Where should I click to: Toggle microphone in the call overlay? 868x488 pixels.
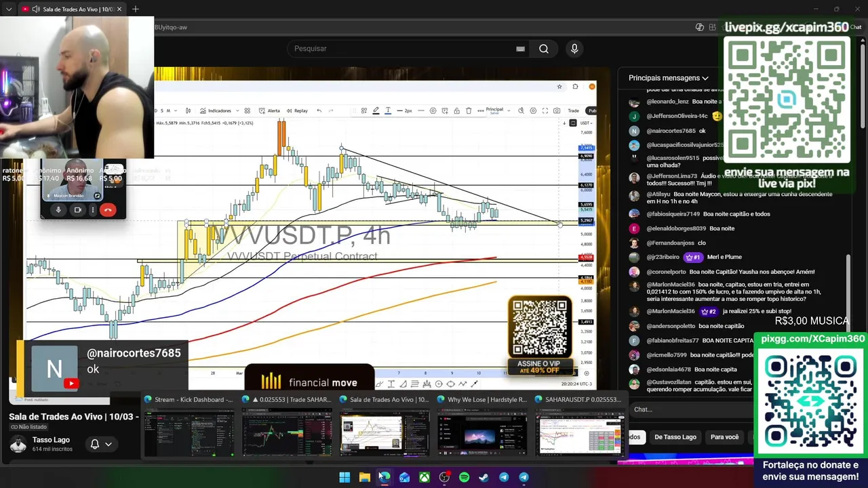click(58, 210)
